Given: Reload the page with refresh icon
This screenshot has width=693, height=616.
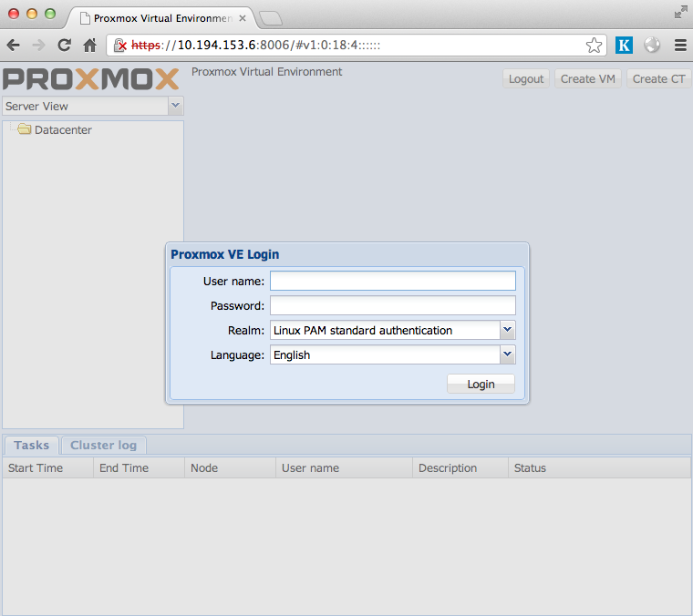Looking at the screenshot, I should (x=65, y=45).
